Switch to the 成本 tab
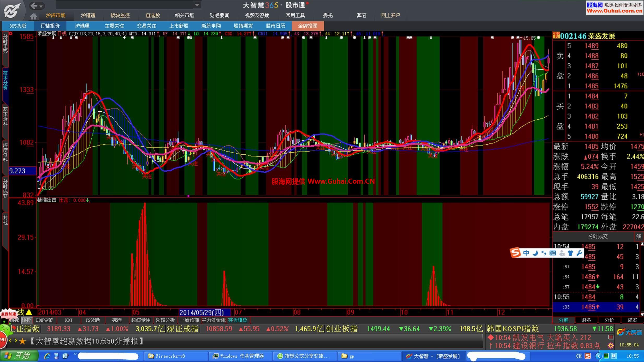 [632, 320]
